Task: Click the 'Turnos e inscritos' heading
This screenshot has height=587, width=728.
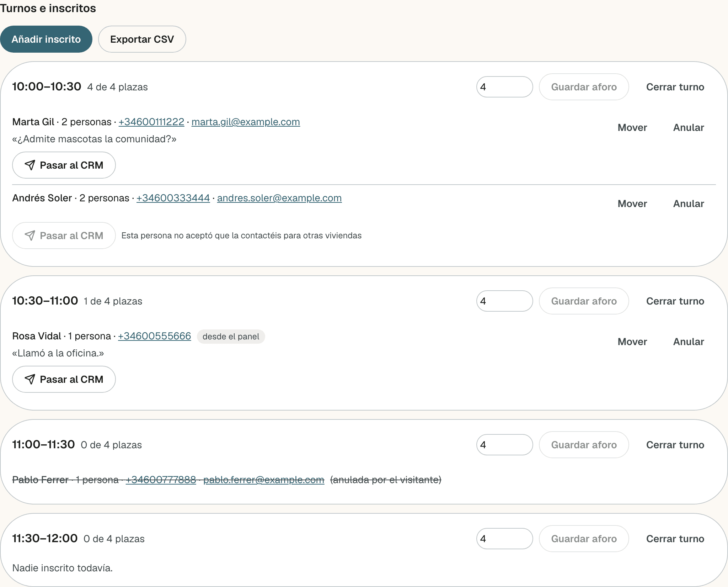Action: pyautogui.click(x=48, y=8)
